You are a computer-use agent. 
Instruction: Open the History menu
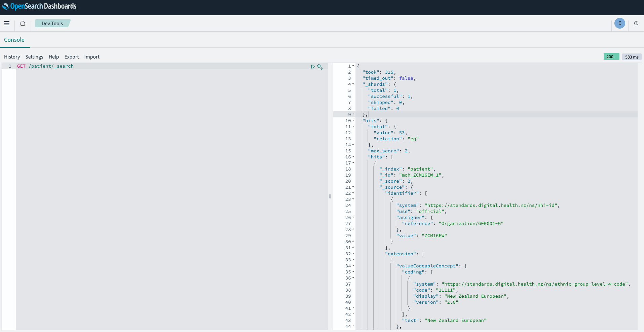click(12, 57)
